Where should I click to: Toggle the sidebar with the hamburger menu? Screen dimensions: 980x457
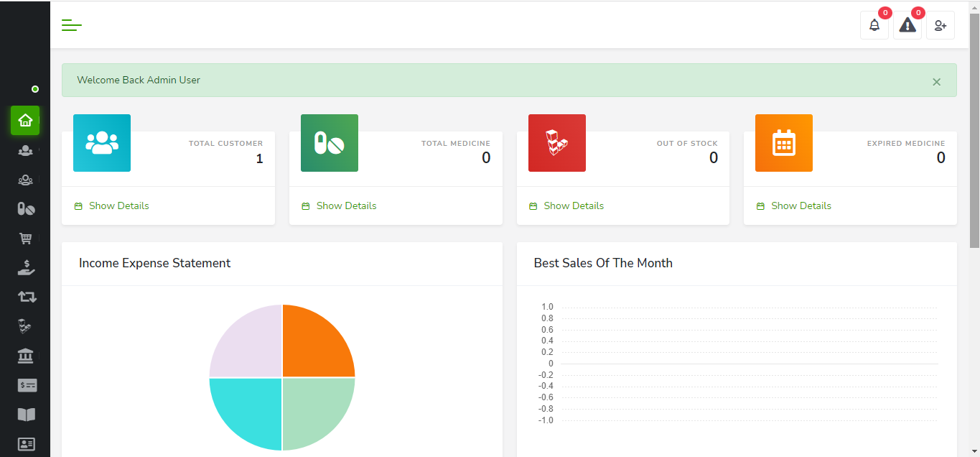[72, 25]
